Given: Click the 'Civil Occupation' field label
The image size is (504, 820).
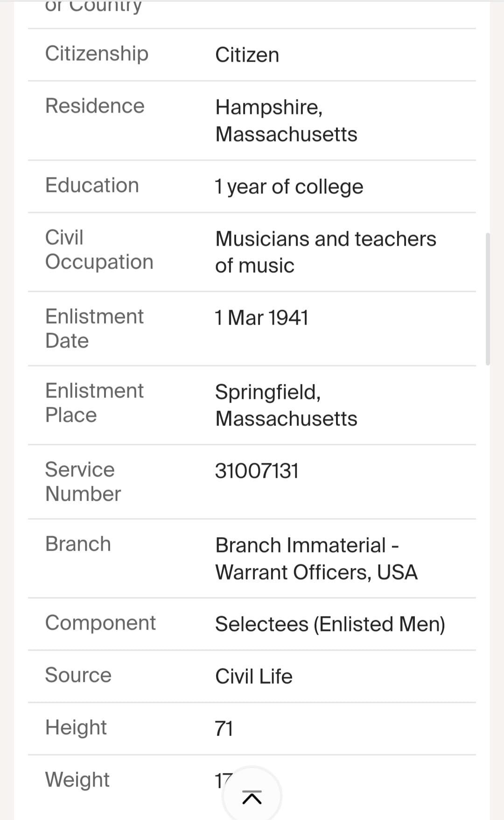Looking at the screenshot, I should point(99,249).
